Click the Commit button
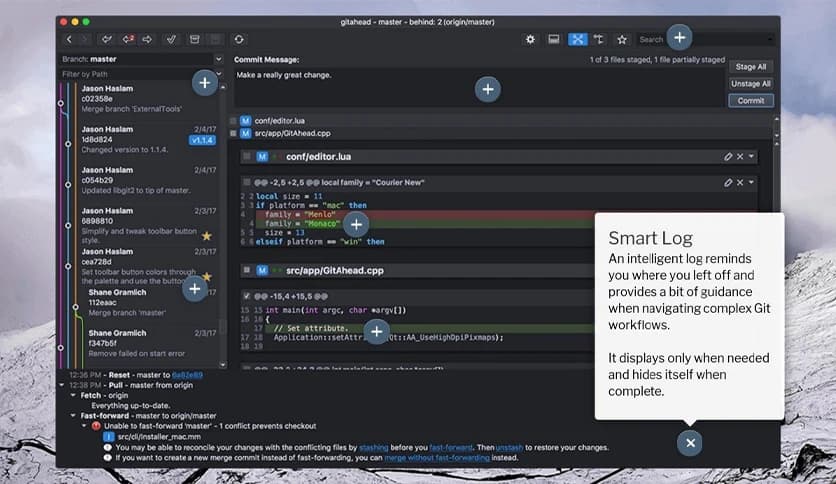This screenshot has width=836, height=484. [x=751, y=101]
